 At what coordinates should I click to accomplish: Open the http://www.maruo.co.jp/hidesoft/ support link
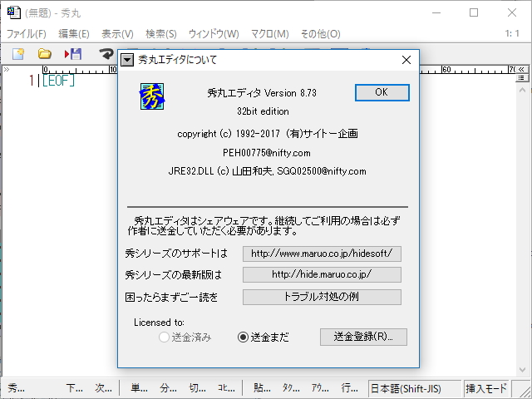[322, 254]
